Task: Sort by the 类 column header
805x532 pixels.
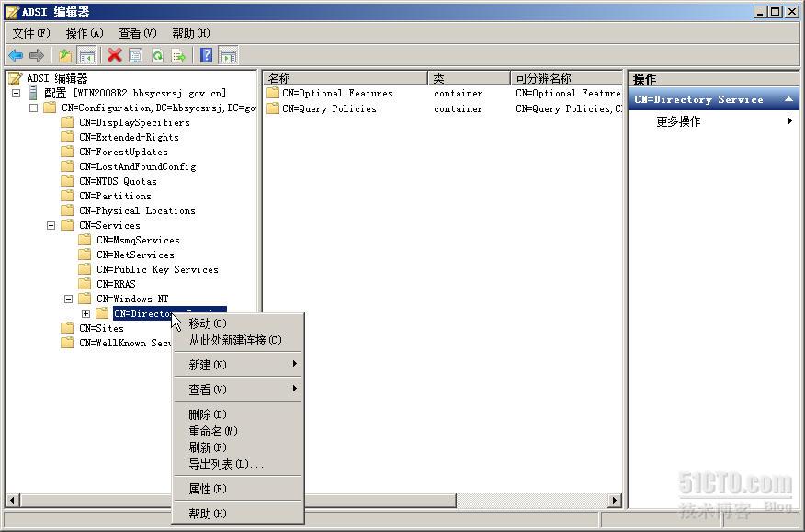Action: (x=470, y=78)
